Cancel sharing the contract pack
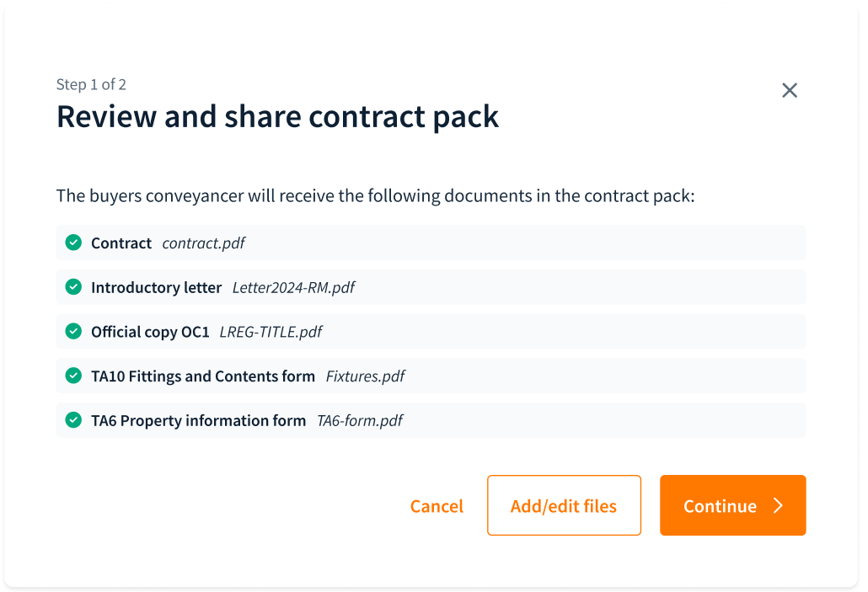The image size is (868, 592). tap(437, 506)
